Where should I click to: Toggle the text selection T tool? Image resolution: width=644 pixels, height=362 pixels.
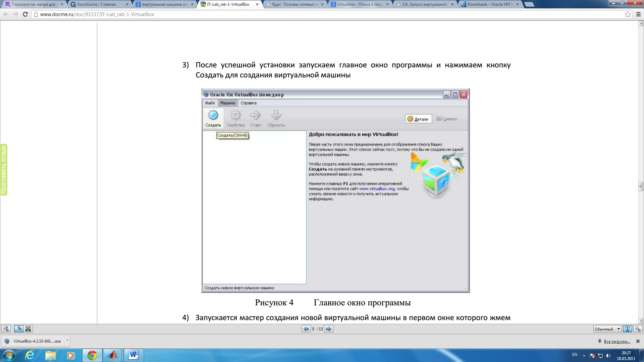click(x=627, y=329)
